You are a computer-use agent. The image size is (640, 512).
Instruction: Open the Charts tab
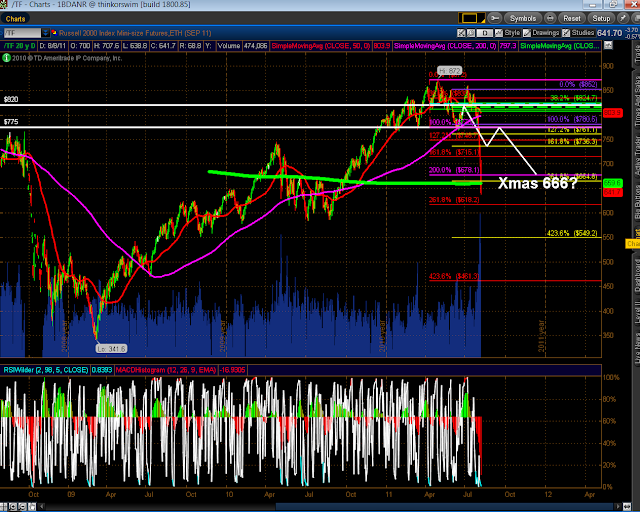coord(15,19)
